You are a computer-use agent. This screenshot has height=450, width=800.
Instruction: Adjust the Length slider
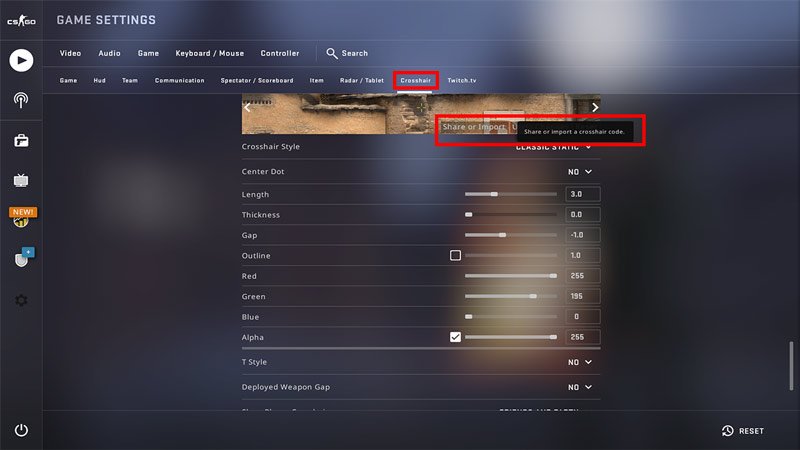[x=511, y=194]
